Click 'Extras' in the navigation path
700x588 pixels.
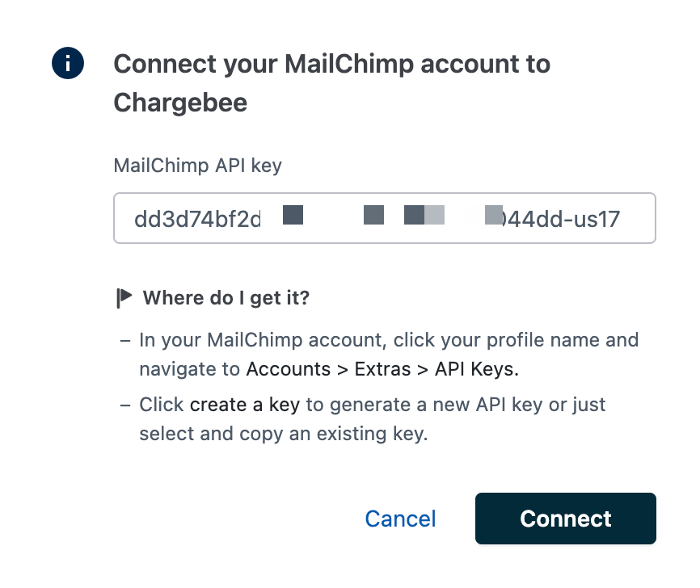[x=383, y=369]
